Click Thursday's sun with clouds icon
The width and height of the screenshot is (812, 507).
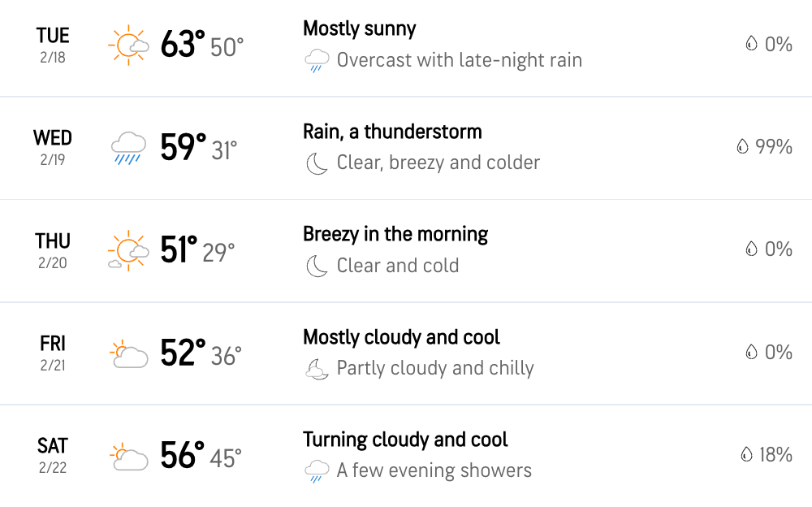[128, 251]
